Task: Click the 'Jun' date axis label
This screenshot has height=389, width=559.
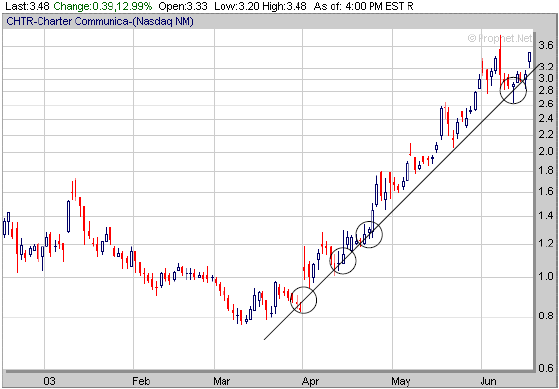Action: pos(488,381)
